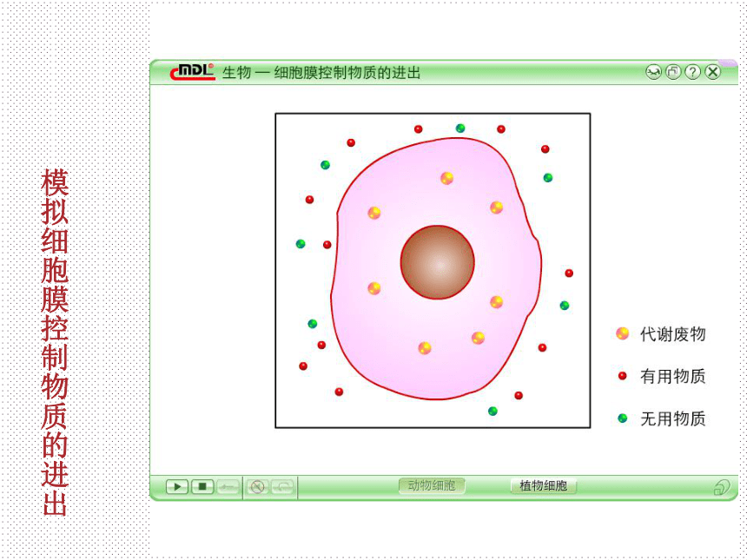Click the loop arrow icon in bottom toolbar
This screenshot has height=560, width=747.
[282, 487]
